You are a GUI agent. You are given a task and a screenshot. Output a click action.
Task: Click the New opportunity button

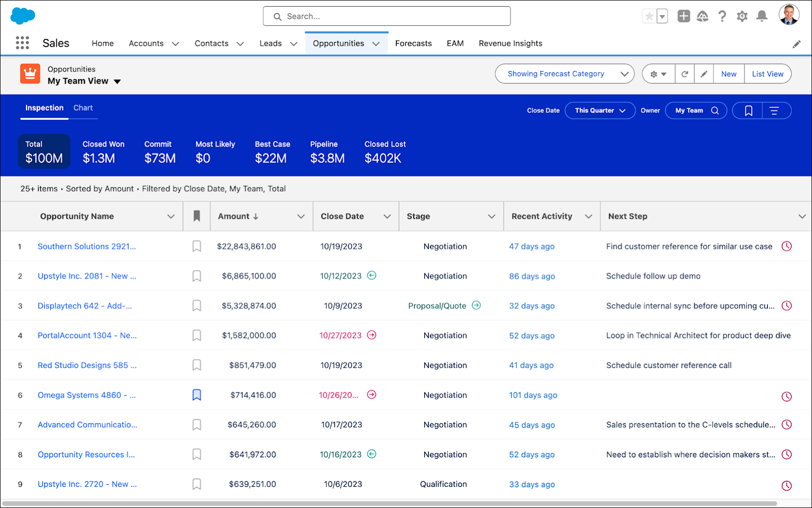[x=728, y=74]
